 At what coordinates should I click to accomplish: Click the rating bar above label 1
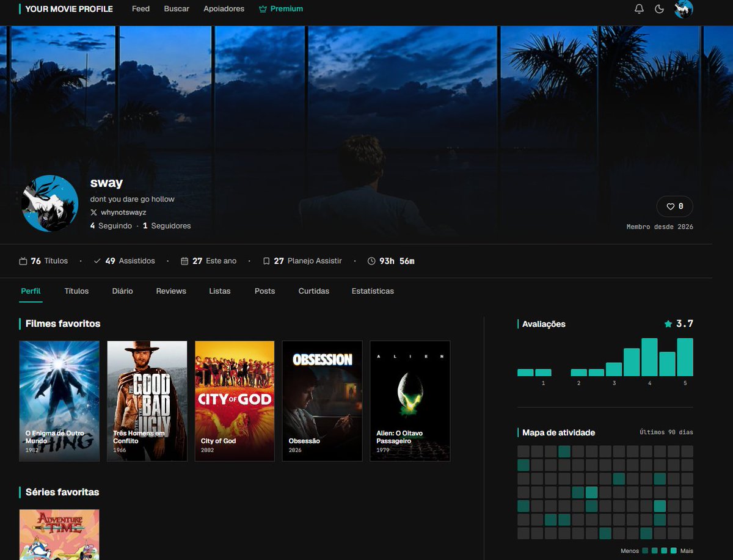pyautogui.click(x=544, y=373)
